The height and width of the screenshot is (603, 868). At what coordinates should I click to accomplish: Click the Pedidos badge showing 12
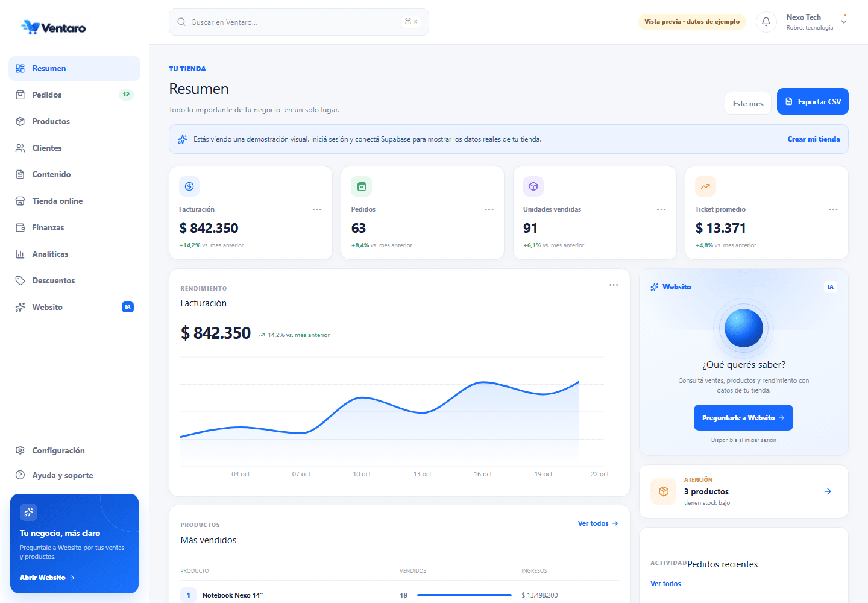[x=126, y=95]
